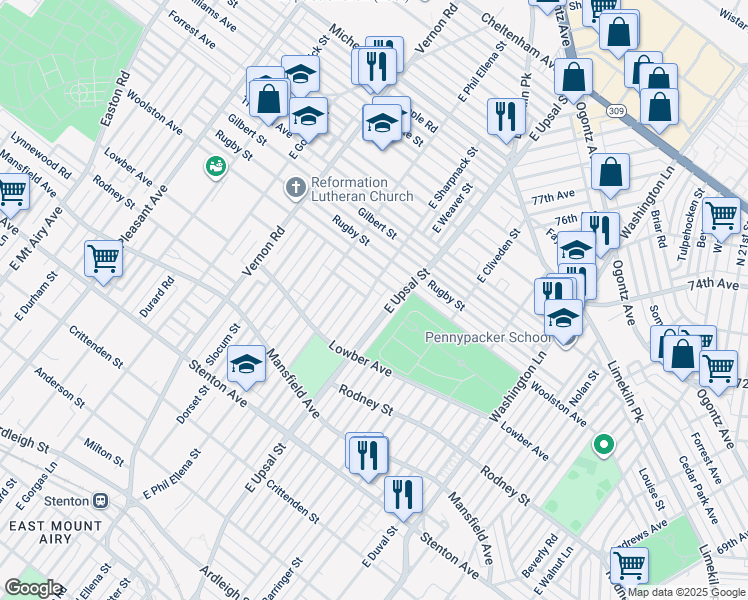The width and height of the screenshot is (748, 600).
Task: Click the Route 309 highway shield
Action: coord(616,111)
